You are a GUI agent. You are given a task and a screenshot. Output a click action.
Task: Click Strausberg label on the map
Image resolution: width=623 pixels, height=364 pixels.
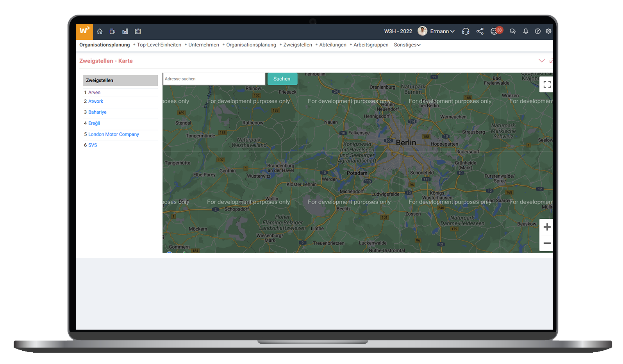click(473, 132)
